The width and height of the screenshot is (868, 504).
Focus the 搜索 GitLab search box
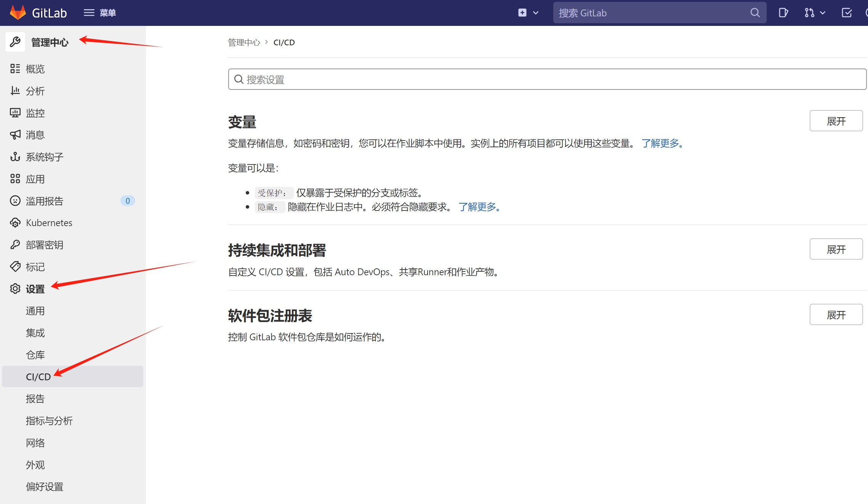coord(660,13)
